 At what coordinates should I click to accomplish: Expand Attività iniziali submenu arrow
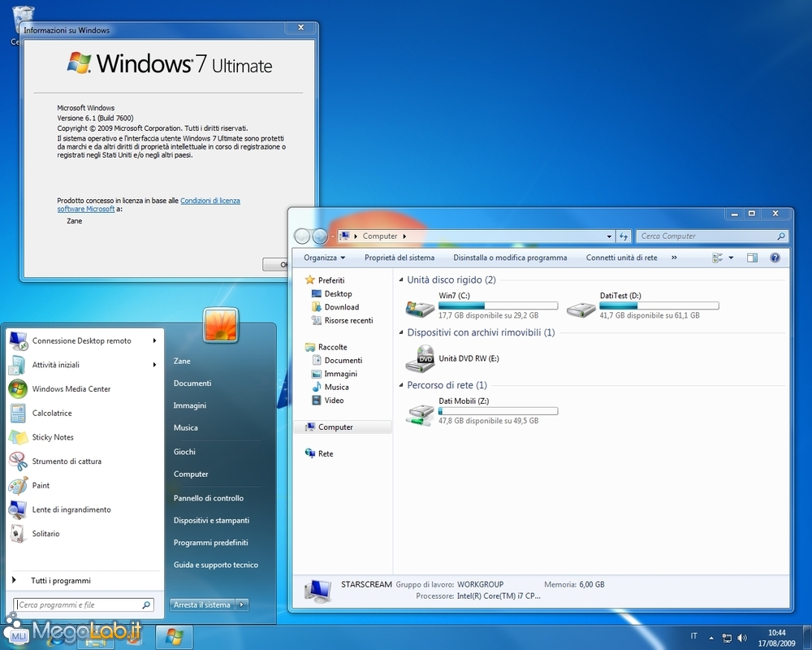[154, 365]
